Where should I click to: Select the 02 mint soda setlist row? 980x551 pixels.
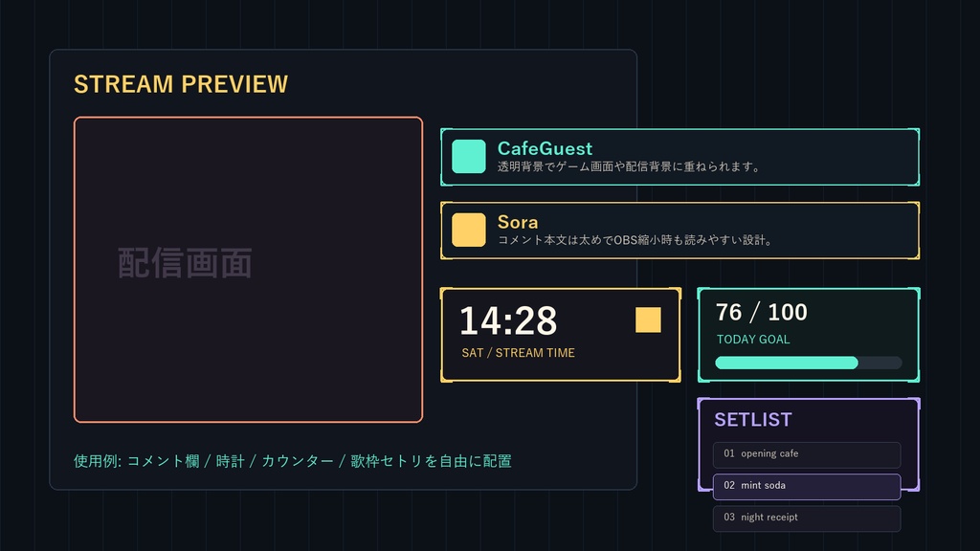(x=807, y=486)
